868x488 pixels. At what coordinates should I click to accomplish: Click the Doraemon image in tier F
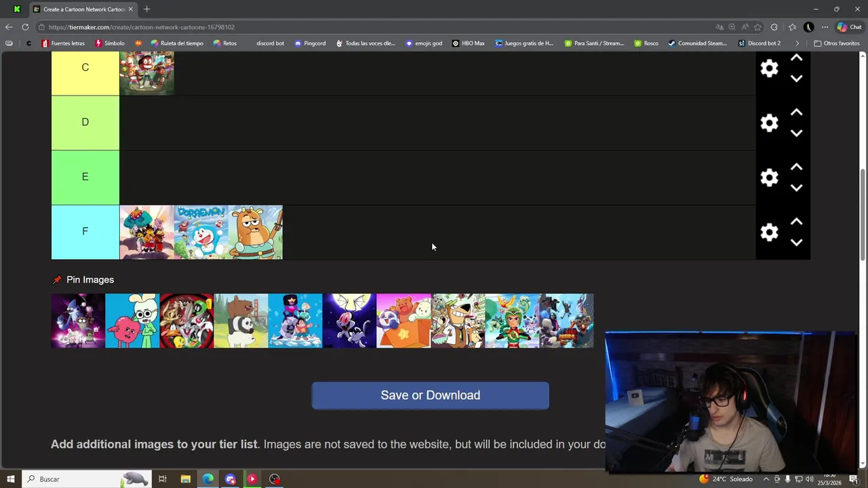[201, 232]
